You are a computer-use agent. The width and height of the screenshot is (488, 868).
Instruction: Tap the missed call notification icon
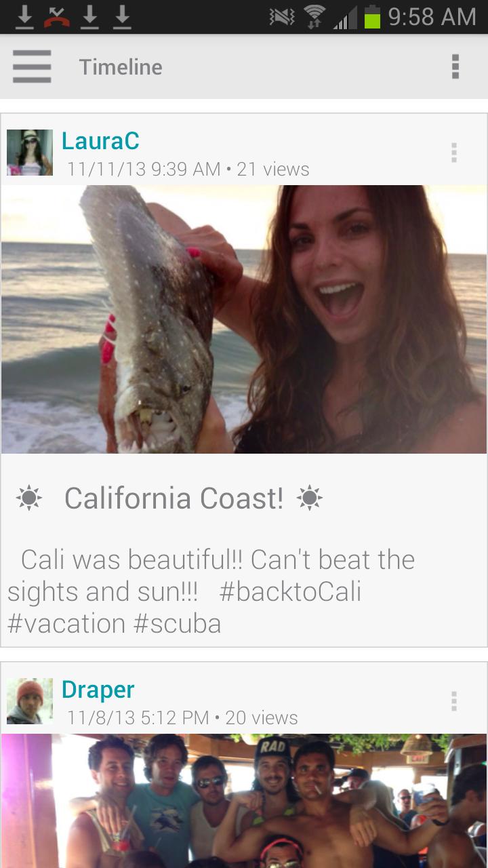point(57,16)
